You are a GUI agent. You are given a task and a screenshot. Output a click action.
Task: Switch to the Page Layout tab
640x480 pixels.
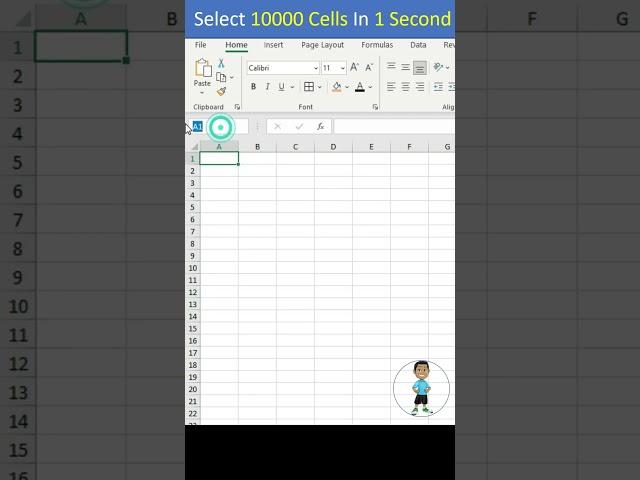pos(322,45)
